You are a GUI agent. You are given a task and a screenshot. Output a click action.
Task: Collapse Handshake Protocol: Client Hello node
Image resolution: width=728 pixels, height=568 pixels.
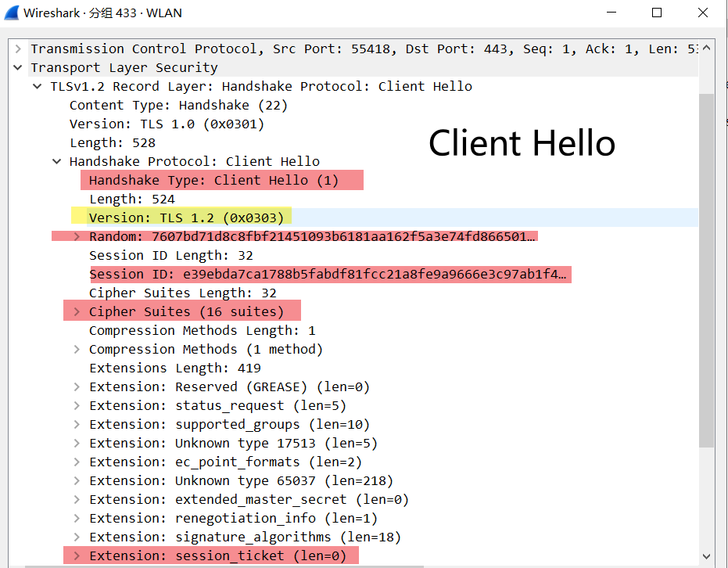point(56,162)
